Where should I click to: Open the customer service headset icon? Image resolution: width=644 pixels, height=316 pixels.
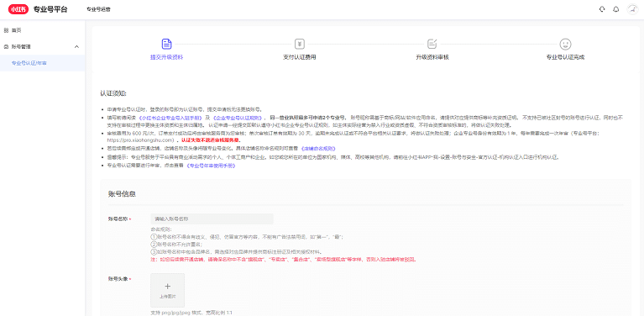coord(602,9)
